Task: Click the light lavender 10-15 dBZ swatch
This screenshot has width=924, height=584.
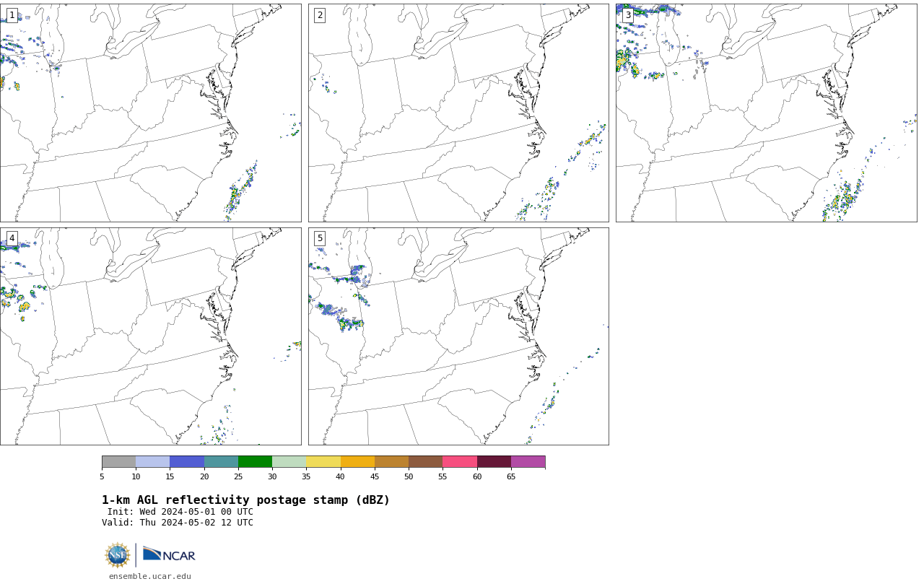Action: (x=152, y=462)
